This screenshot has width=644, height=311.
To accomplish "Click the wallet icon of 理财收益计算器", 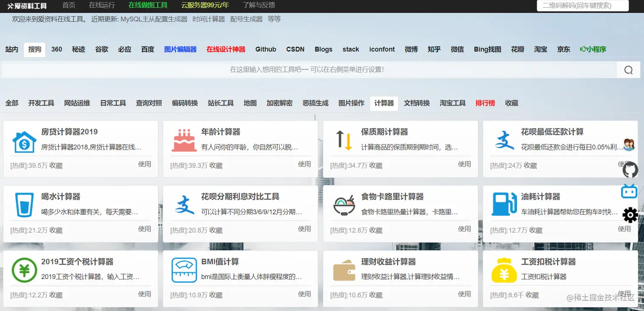I will [x=344, y=270].
